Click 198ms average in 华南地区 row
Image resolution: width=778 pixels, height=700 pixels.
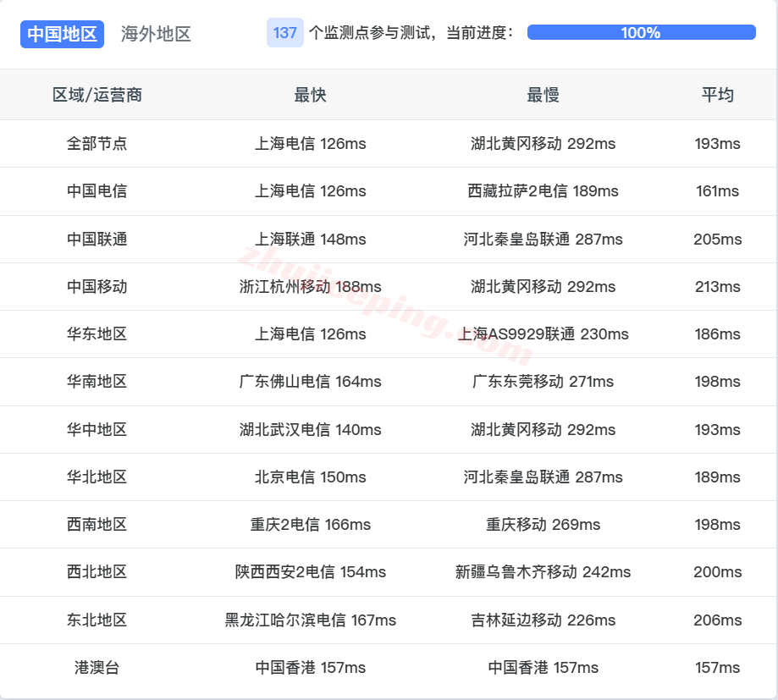pos(717,382)
